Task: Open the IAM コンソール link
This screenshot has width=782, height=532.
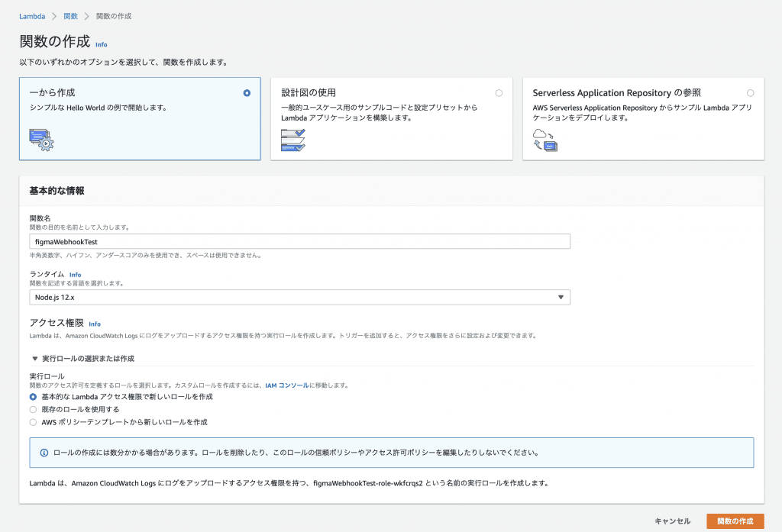Action: (x=287, y=385)
